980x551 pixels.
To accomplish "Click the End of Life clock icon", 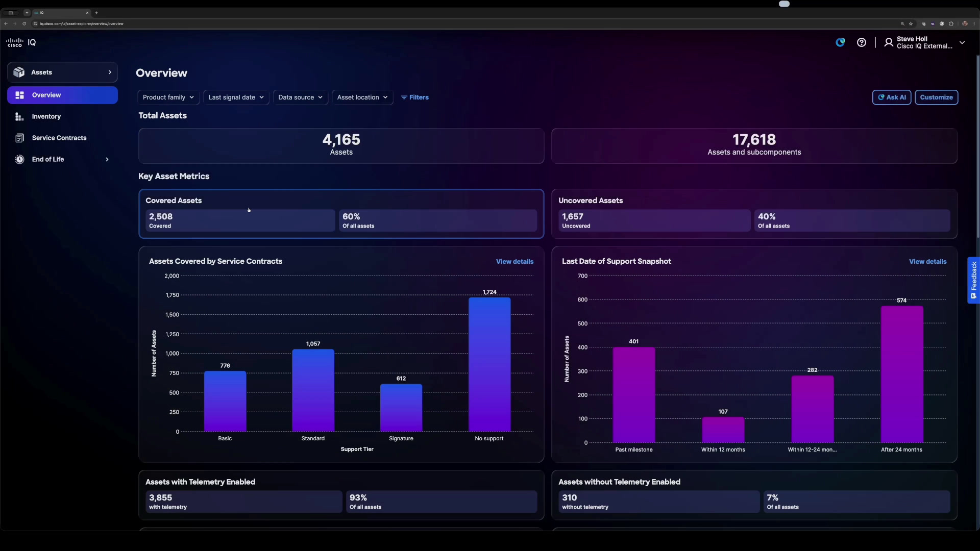I will pyautogui.click(x=19, y=160).
